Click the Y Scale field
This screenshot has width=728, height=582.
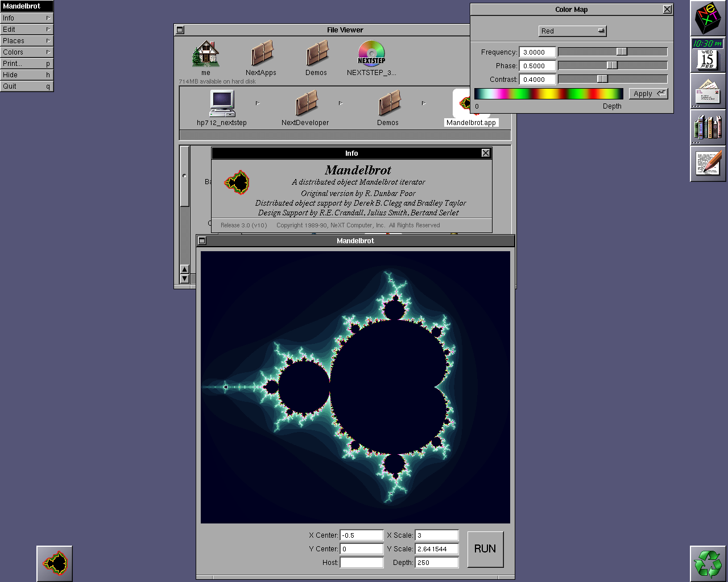[x=437, y=549]
